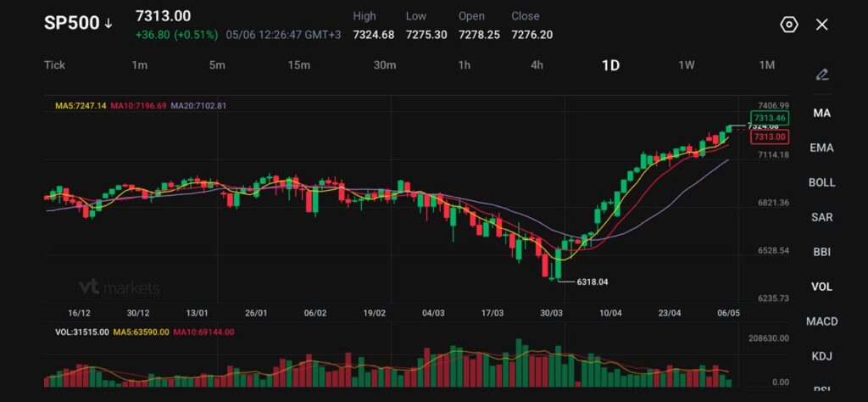Viewport: 868px width, 402px height.
Task: Open chart settings hexagon icon
Action: (789, 25)
